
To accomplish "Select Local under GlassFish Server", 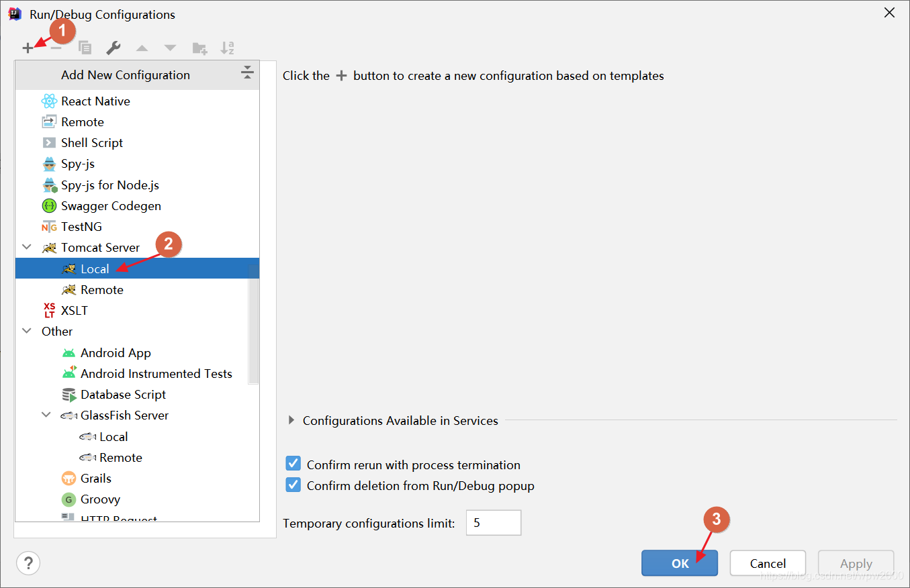I will point(137,437).
